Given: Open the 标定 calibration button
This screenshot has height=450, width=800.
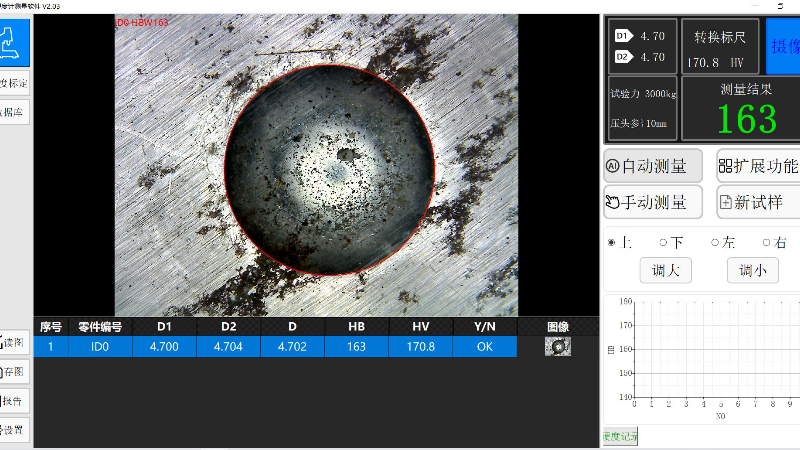Looking at the screenshot, I should (14, 83).
